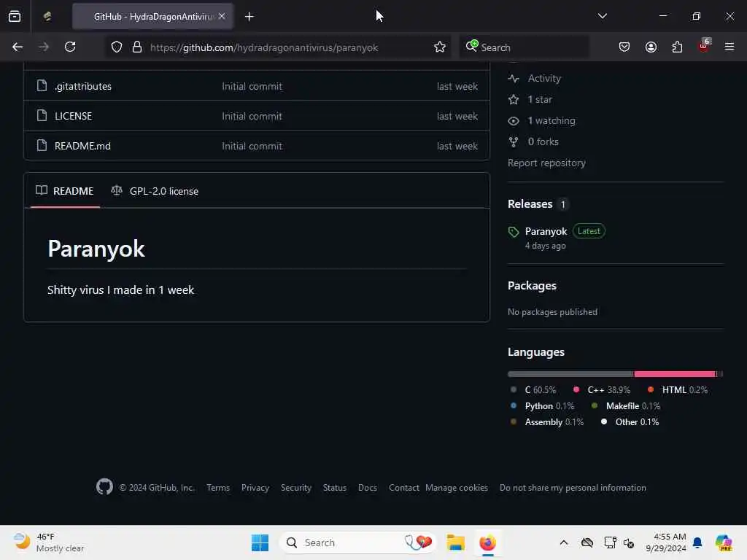The height and width of the screenshot is (560, 747).
Task: Expand the list all tabs chevron
Action: pos(602,16)
